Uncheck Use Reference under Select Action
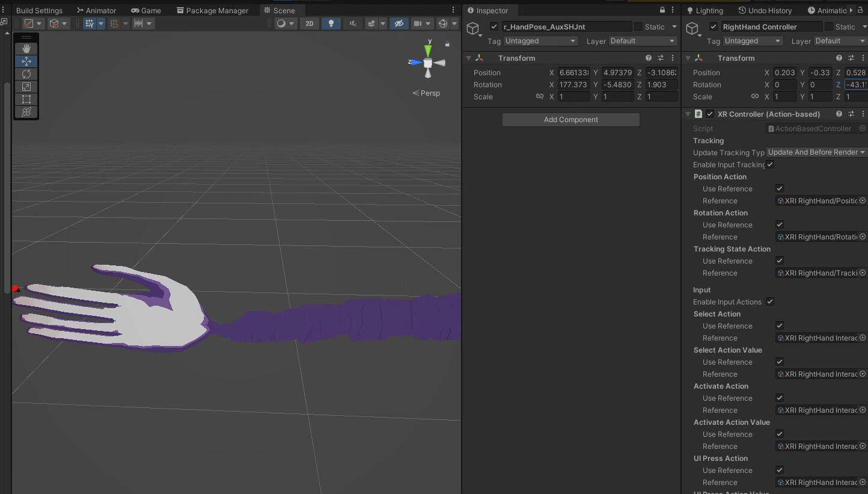This screenshot has width=868, height=494. (x=779, y=326)
